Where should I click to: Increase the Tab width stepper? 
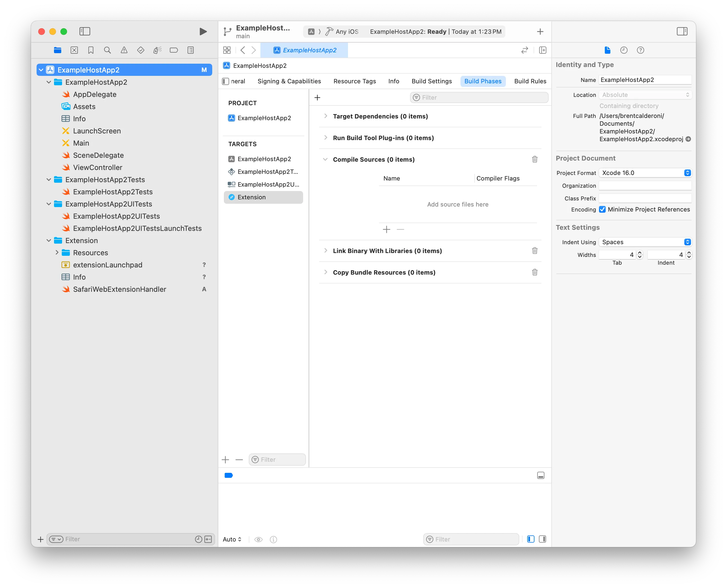(639, 252)
